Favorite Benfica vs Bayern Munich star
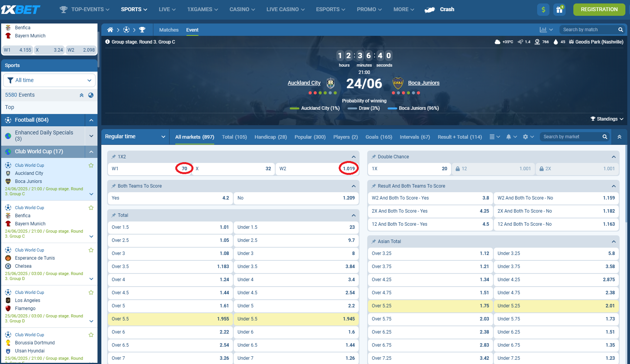 (x=91, y=208)
